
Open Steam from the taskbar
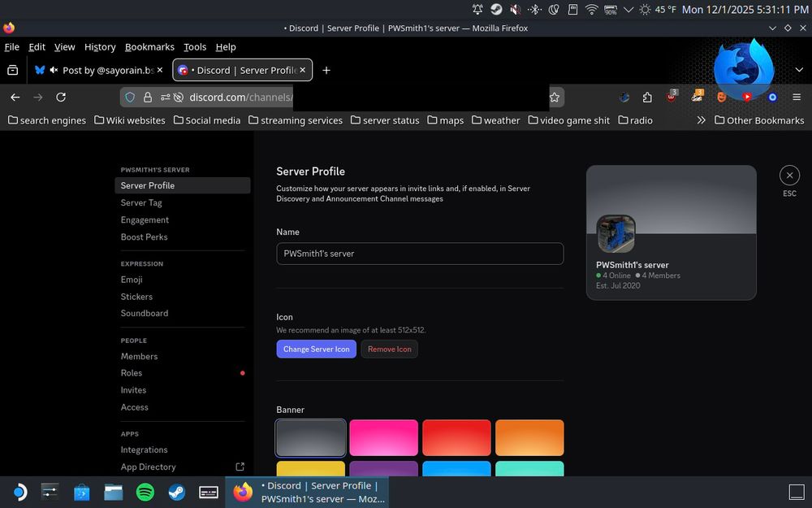(176, 492)
